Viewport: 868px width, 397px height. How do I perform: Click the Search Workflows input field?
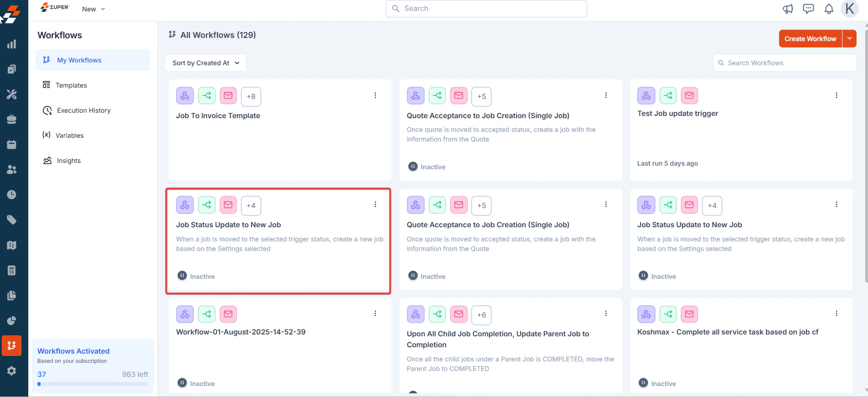click(785, 63)
